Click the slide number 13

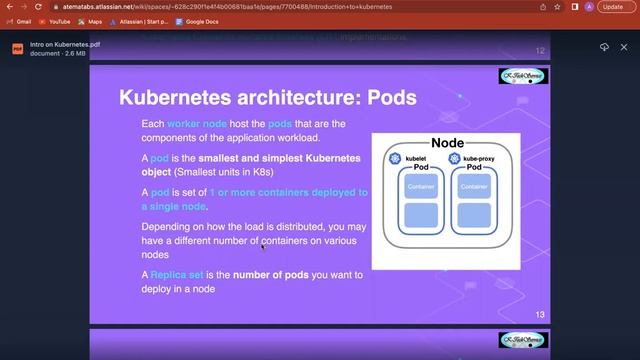540,315
